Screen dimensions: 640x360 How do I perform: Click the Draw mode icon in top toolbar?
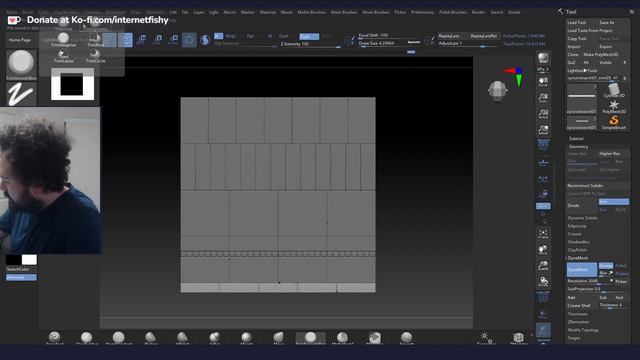tap(125, 40)
